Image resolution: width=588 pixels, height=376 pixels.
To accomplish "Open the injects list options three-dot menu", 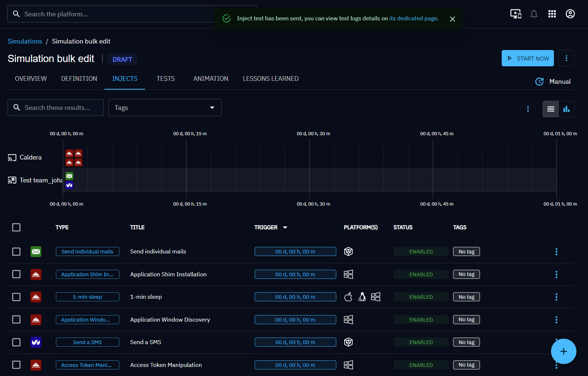I will [528, 109].
